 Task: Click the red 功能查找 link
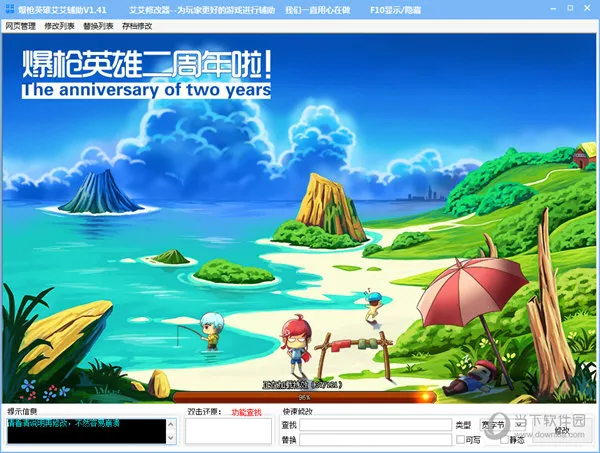point(246,412)
